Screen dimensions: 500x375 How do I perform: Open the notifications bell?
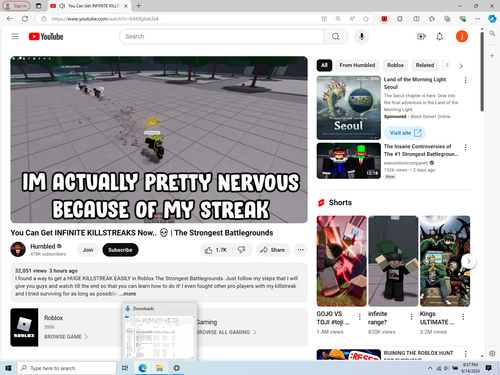pyautogui.click(x=440, y=36)
